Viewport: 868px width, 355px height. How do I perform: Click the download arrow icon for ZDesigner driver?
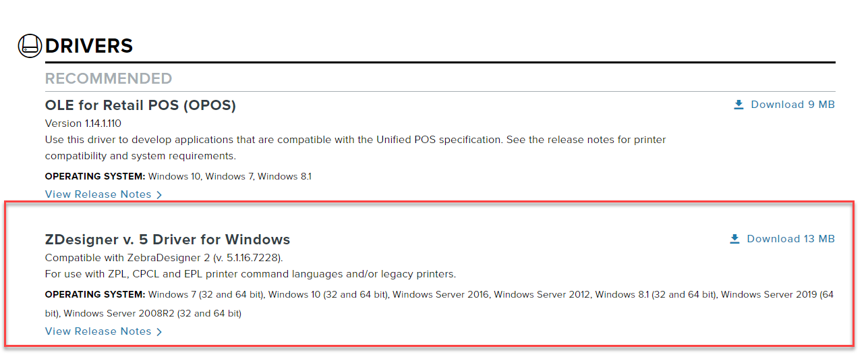pyautogui.click(x=734, y=239)
